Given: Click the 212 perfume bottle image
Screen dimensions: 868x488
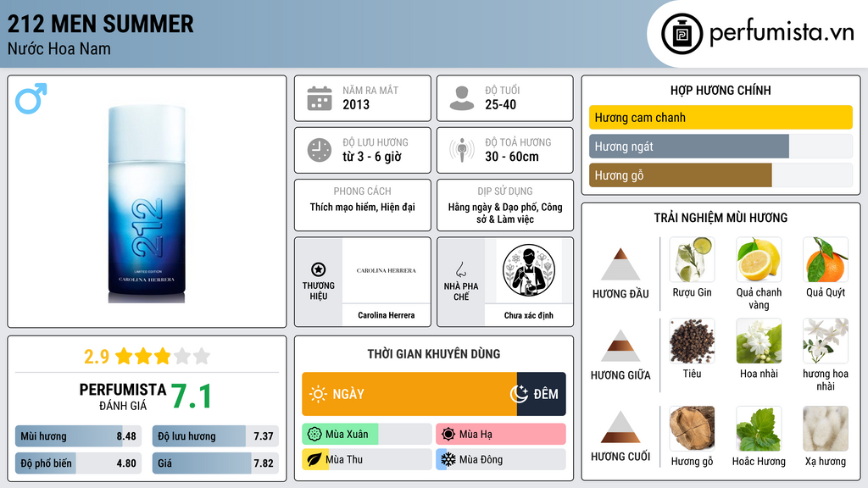Looking at the screenshot, I should [147, 203].
